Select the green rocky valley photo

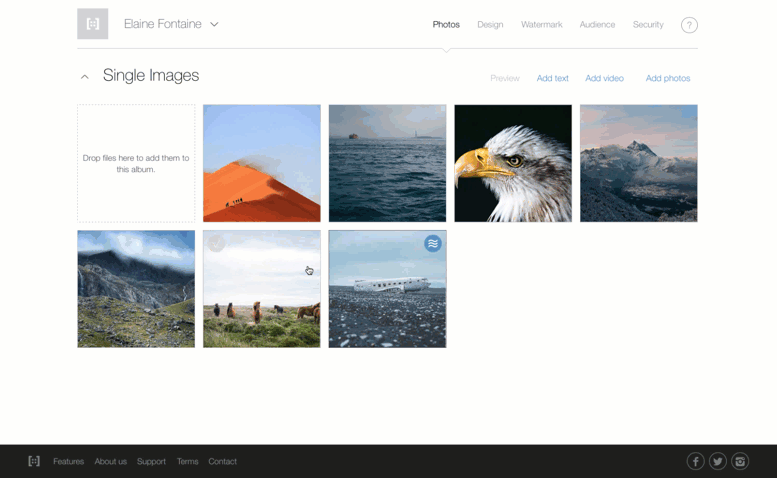[136, 289]
